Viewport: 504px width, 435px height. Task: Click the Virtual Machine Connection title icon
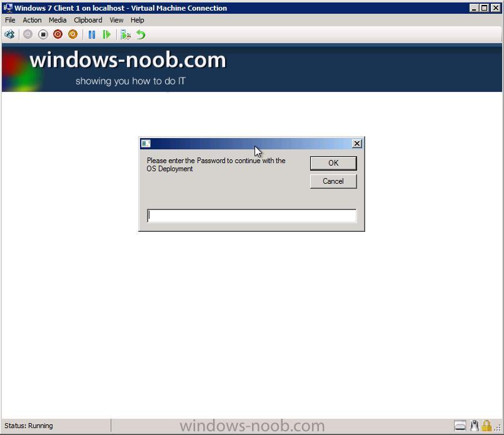coord(8,7)
